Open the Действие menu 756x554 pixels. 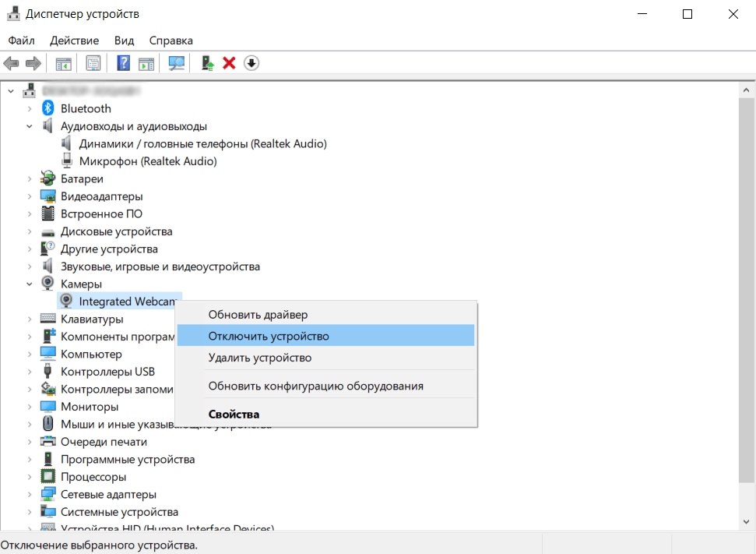pyautogui.click(x=74, y=40)
